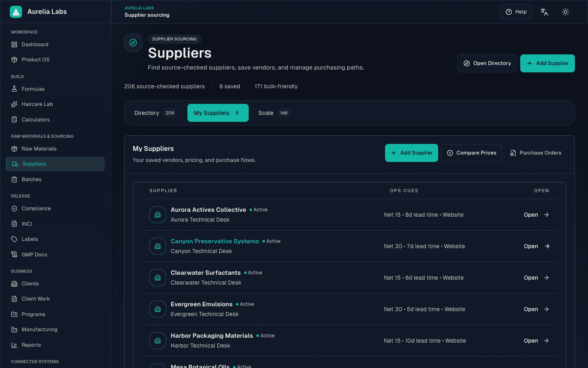Click the Batches clipboard icon

click(14, 180)
